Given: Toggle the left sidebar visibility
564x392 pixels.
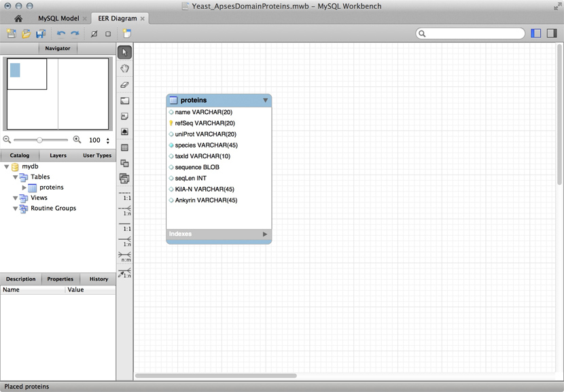Looking at the screenshot, I should [536, 33].
